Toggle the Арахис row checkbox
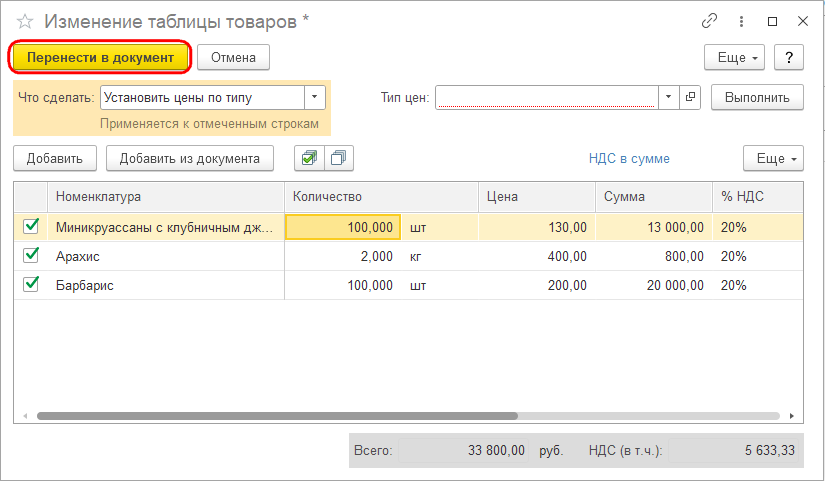 [31, 255]
